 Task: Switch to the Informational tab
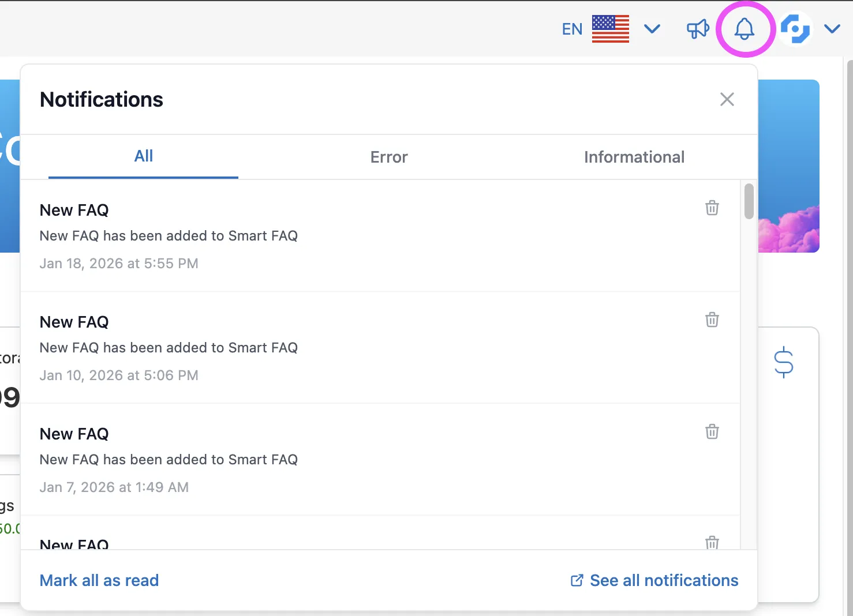tap(634, 157)
